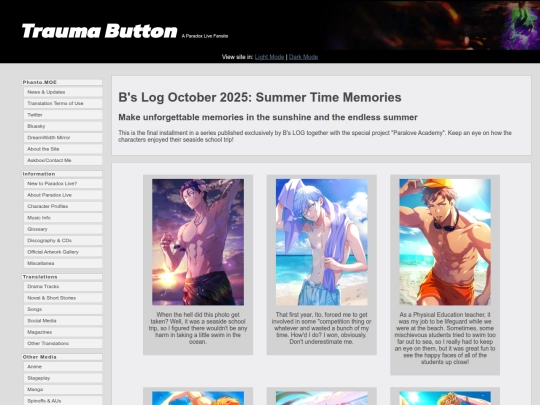Screen dimensions: 540x405
Task: Open Magazines translations link
Action: pos(63,332)
